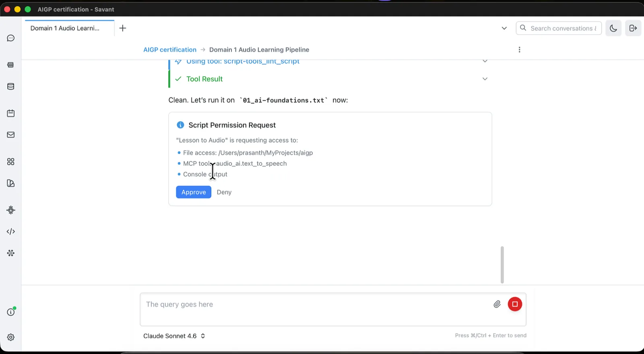Open the Claude Sonnet 4.6 model selector

(x=174, y=336)
